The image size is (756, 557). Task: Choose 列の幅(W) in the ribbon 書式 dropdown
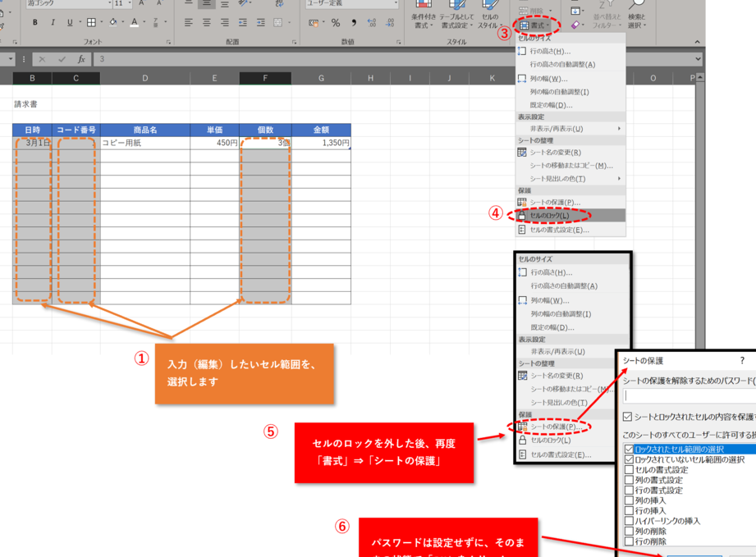[570, 79]
